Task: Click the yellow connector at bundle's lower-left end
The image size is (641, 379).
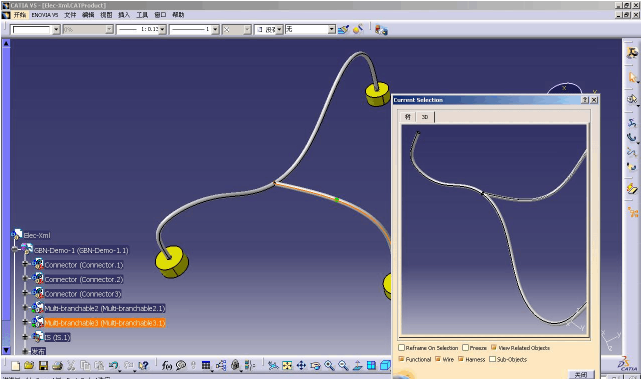Action: click(x=172, y=262)
